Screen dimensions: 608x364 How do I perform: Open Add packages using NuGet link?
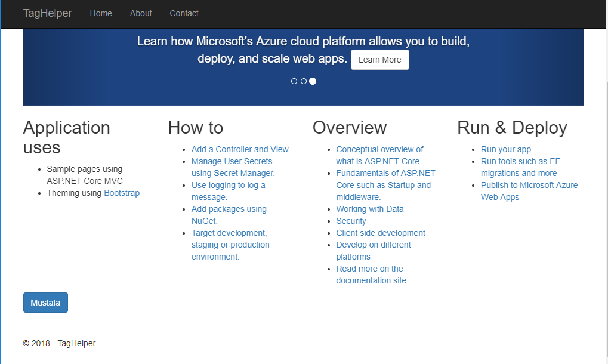pos(229,215)
